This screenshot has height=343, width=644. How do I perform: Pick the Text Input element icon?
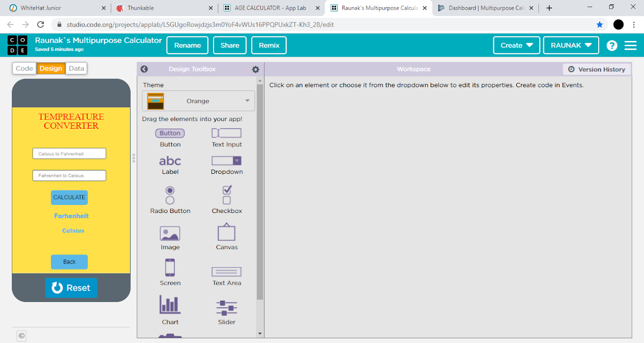pos(226,133)
